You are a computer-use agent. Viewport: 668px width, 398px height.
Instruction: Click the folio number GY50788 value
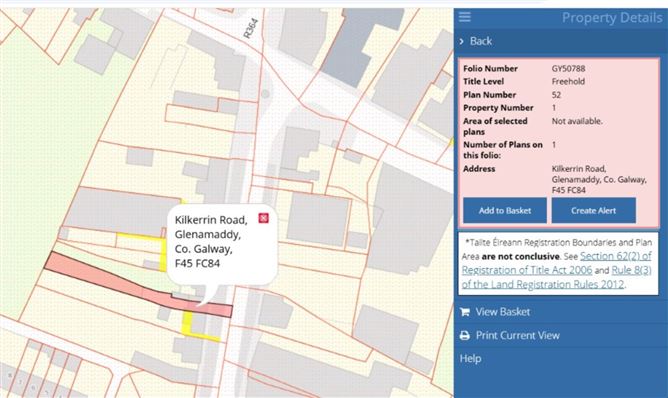click(x=568, y=68)
